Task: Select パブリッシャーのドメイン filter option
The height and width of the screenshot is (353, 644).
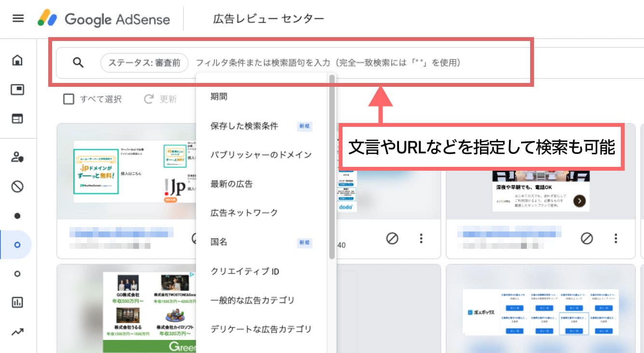Action: pyautogui.click(x=261, y=155)
